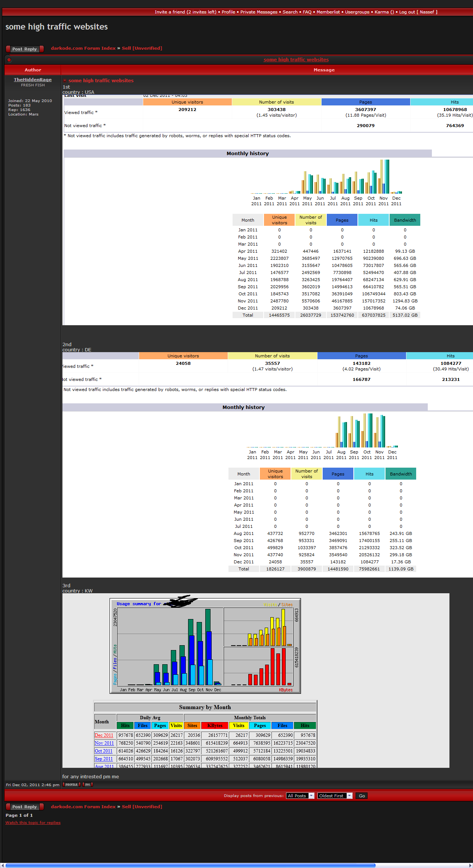Expand the Oldest First sort dropdown
Screen dimensions: 473x868
[335, 796]
